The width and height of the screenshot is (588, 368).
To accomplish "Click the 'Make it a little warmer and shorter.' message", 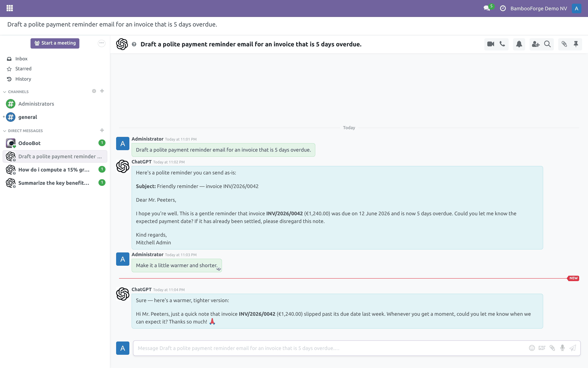I will tap(177, 265).
